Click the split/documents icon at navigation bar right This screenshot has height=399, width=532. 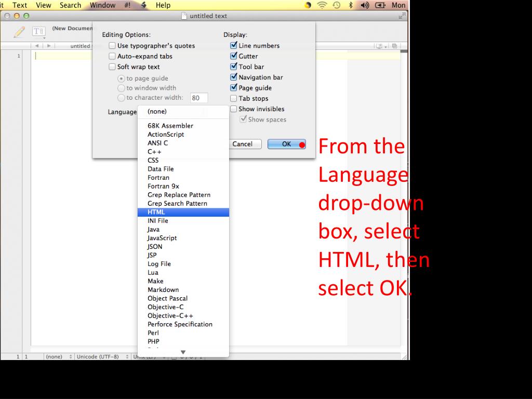pyautogui.click(x=395, y=46)
